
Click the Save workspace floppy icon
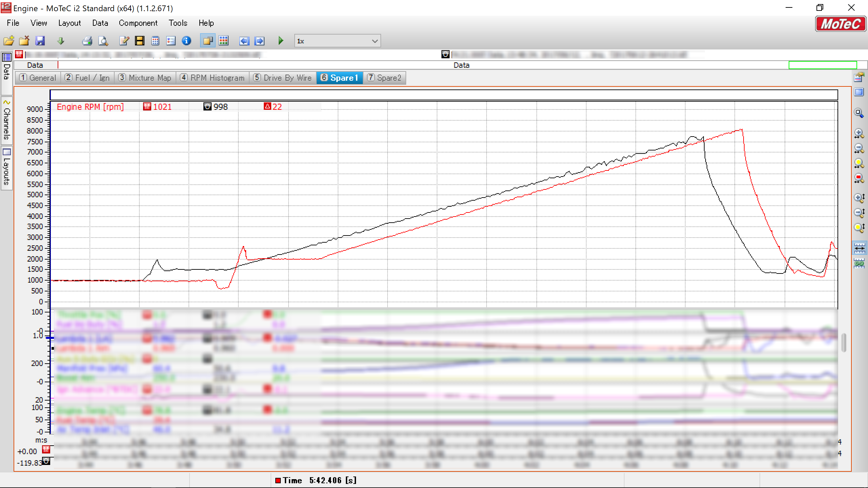(40, 41)
